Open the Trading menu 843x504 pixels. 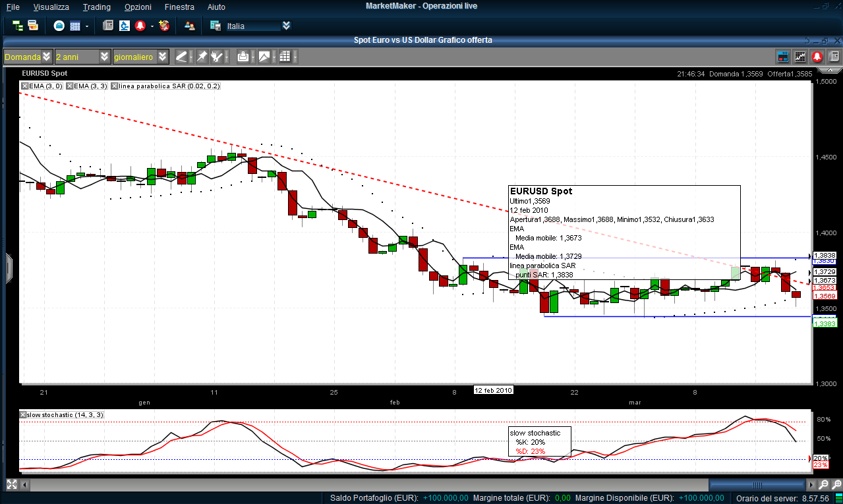[x=96, y=7]
